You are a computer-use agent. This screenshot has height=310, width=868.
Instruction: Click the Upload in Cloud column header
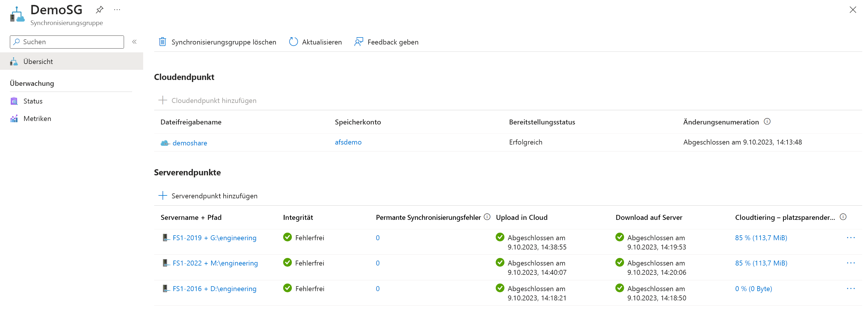(522, 218)
